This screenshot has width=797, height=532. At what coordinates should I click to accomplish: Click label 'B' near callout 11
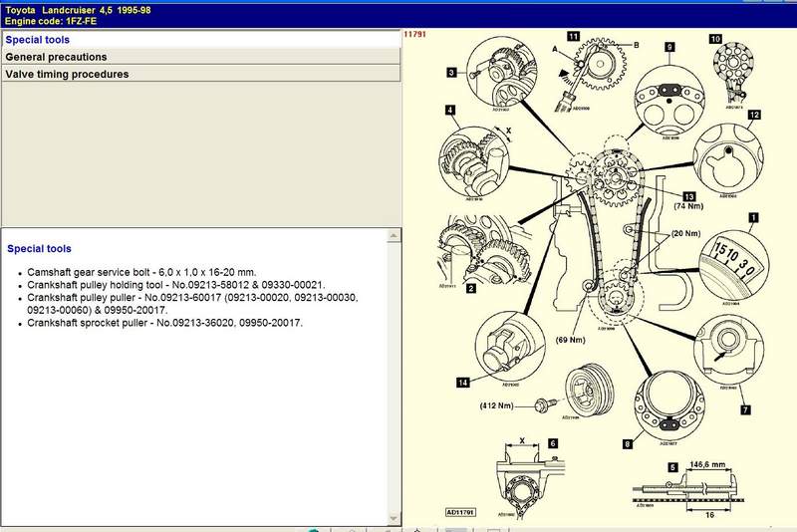pyautogui.click(x=636, y=45)
